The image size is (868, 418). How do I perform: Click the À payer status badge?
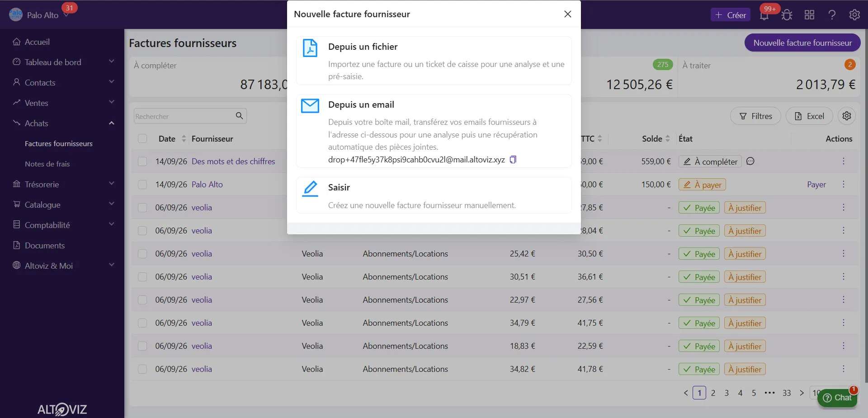point(702,185)
